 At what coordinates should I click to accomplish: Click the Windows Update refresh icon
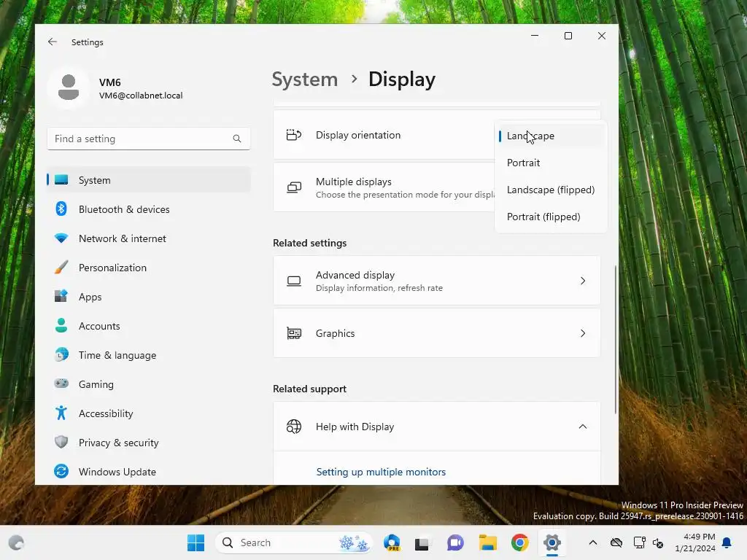click(61, 471)
